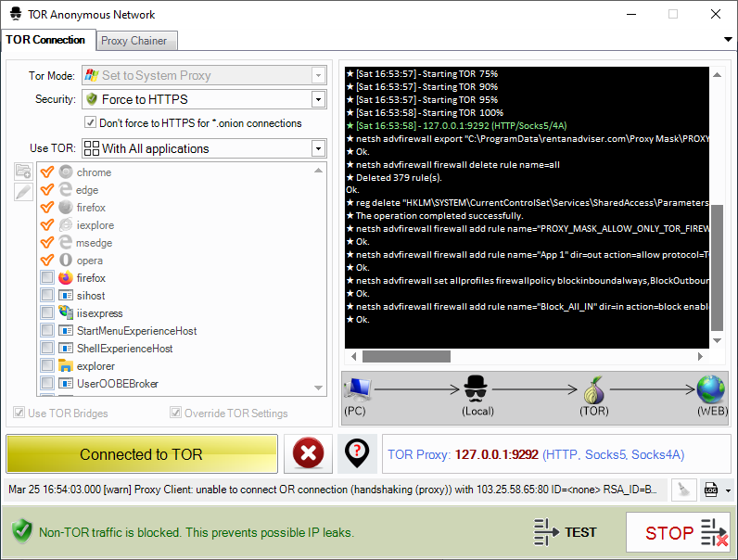The image size is (738, 560).
Task: Click the UserOOBEBroker window icon
Action: [66, 383]
